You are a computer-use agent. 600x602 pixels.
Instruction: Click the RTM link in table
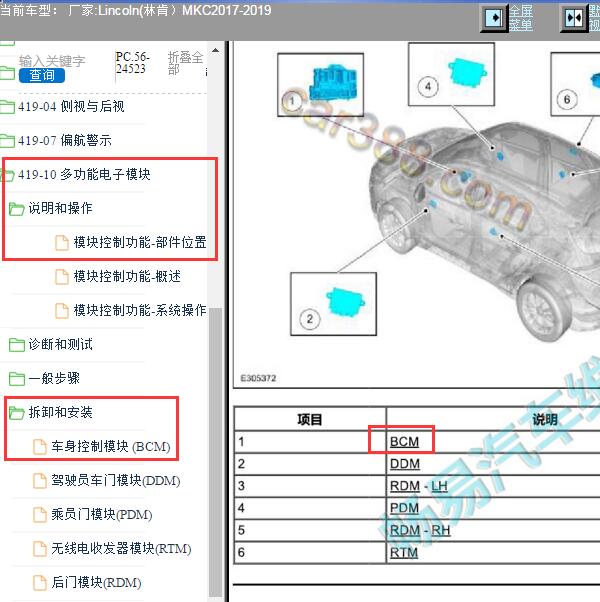(x=404, y=553)
